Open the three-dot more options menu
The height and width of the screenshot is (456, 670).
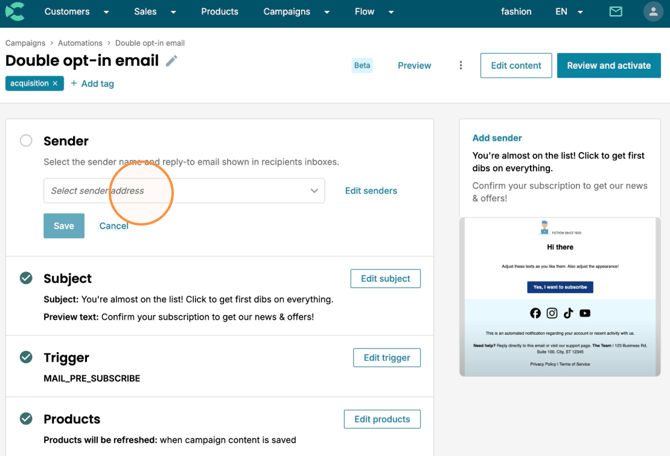(x=461, y=65)
